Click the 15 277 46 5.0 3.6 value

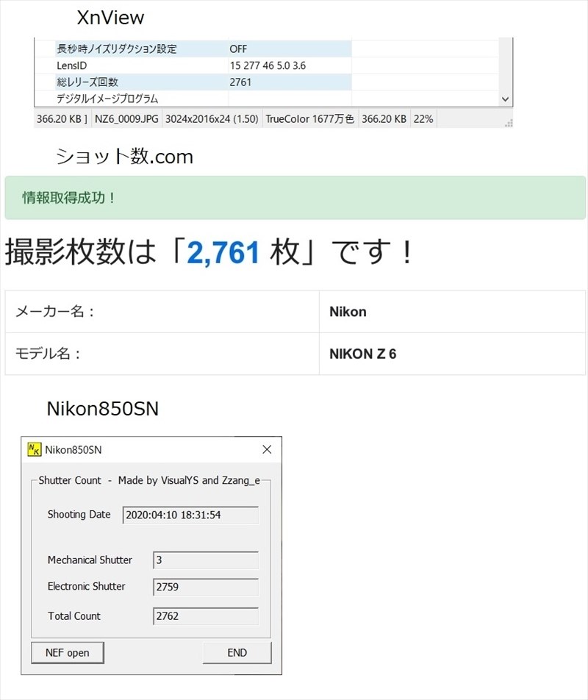click(268, 65)
